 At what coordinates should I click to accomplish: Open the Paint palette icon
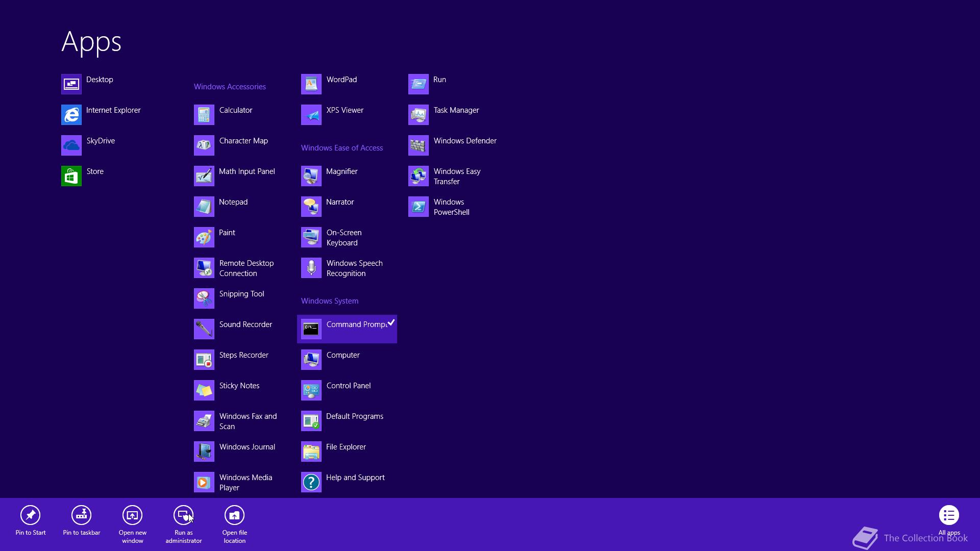tap(204, 237)
